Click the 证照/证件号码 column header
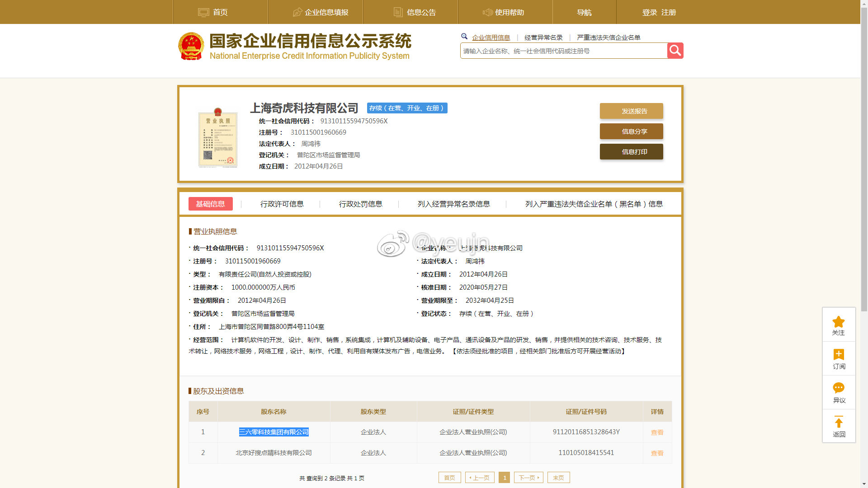This screenshot has height=488, width=868. pyautogui.click(x=586, y=412)
